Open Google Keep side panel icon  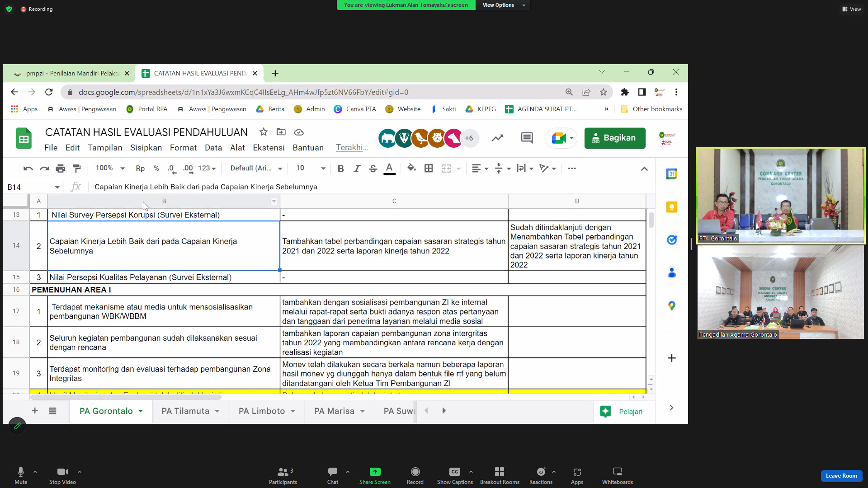pyautogui.click(x=671, y=207)
